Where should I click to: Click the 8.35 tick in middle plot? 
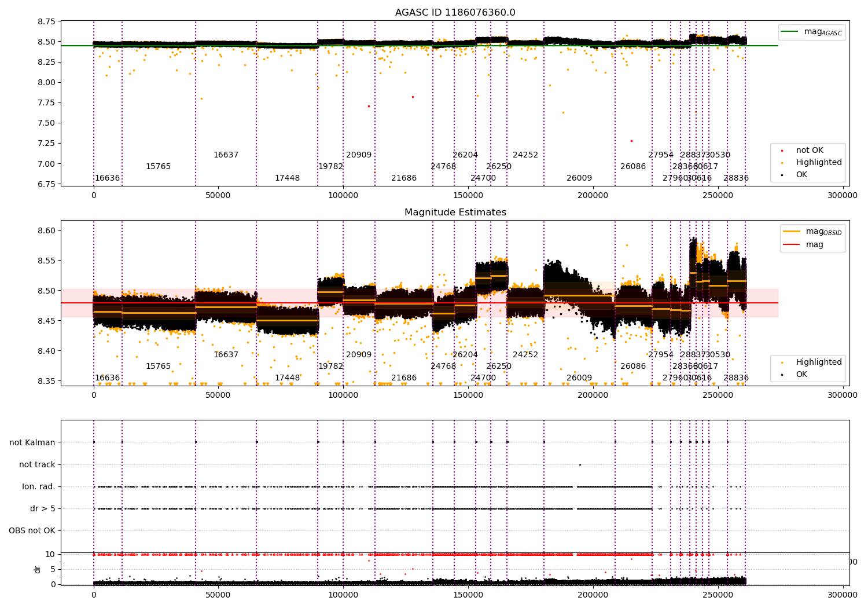pos(46,381)
